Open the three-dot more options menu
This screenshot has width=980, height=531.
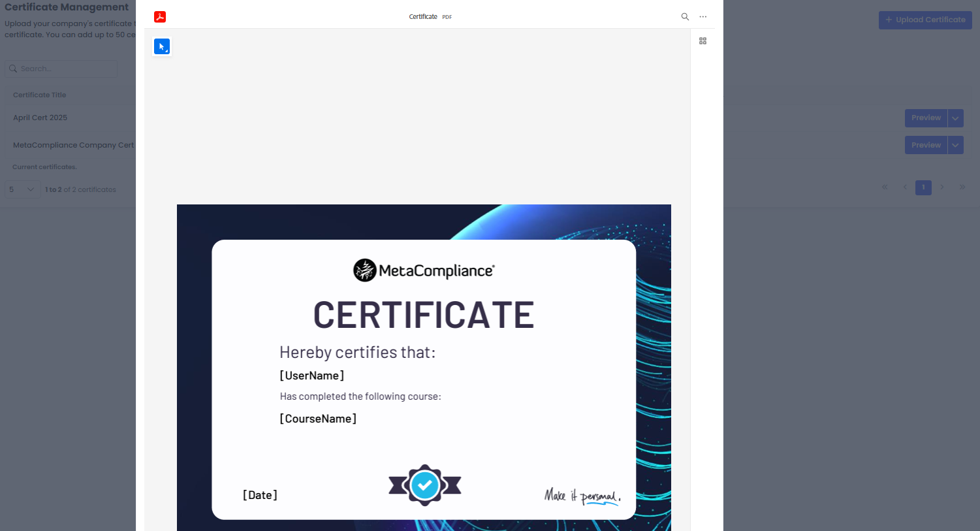pyautogui.click(x=703, y=17)
